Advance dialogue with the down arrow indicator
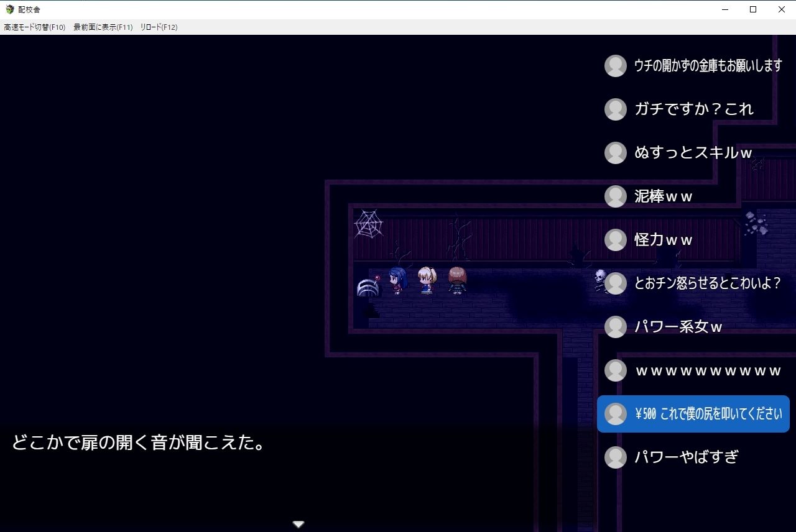The width and height of the screenshot is (796, 532). point(298,525)
